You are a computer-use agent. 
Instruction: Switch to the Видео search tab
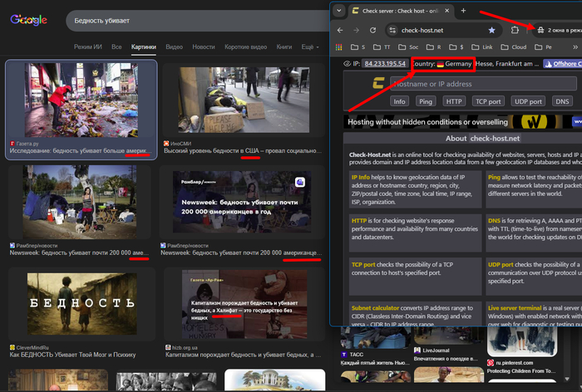pos(174,47)
